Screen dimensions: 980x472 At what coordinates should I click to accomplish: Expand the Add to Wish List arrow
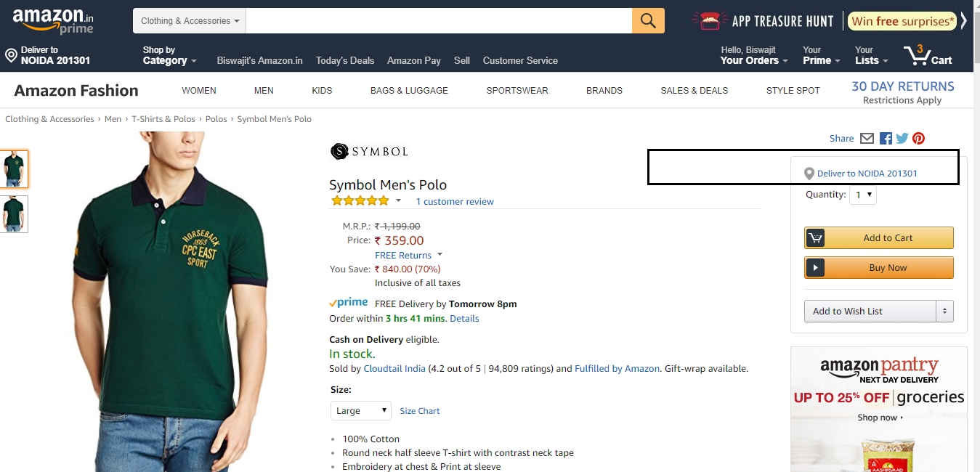944,311
